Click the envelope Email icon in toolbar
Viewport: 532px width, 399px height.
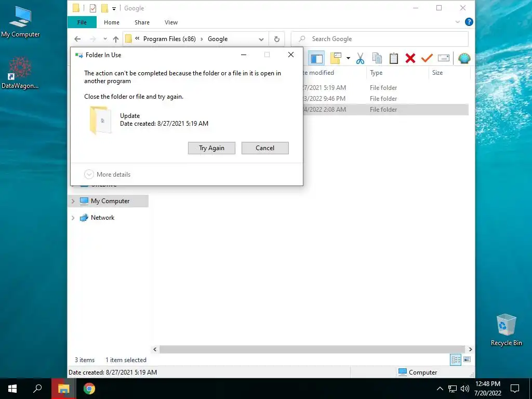click(444, 58)
